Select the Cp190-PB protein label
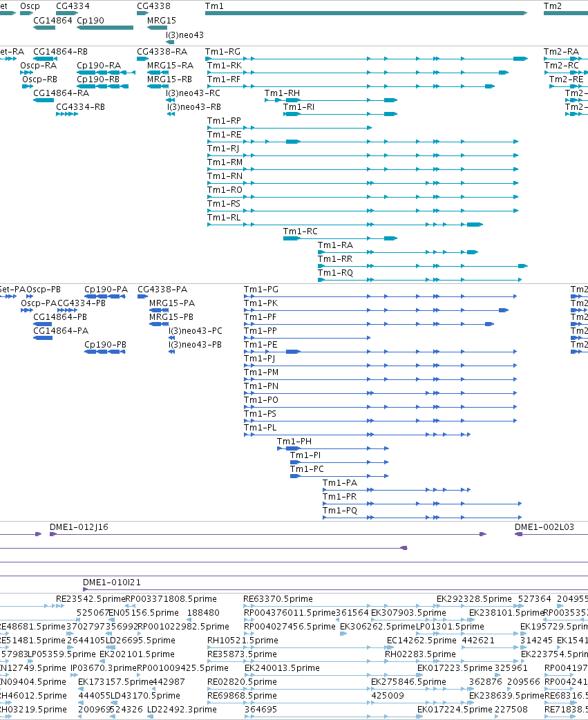Screen dimensions: 588x720 [x=105, y=345]
